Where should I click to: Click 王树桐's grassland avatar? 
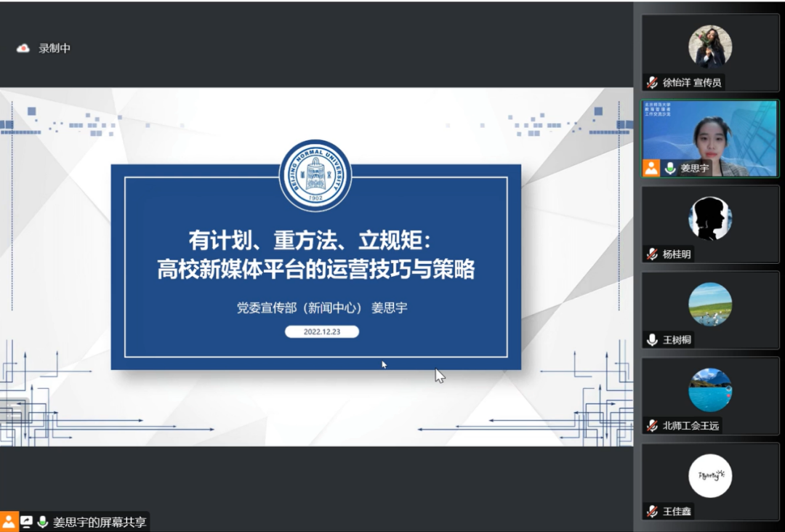pos(709,304)
